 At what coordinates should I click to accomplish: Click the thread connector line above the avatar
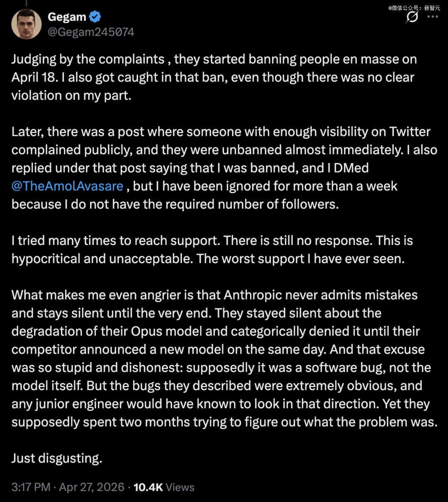[x=27, y=3]
